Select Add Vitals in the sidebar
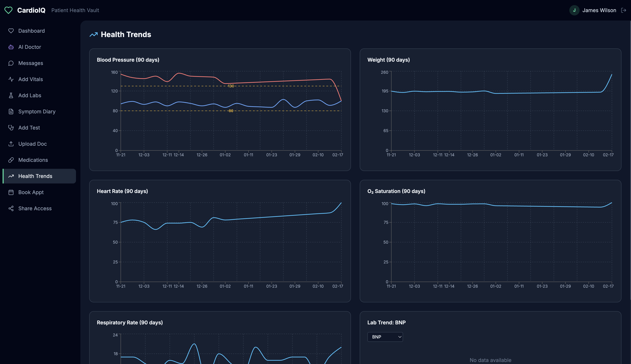The image size is (631, 364). click(x=30, y=79)
